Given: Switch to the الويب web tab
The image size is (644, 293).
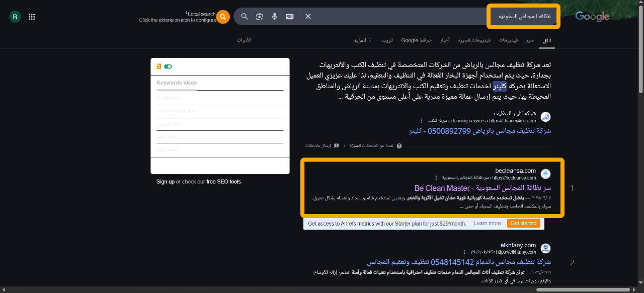Looking at the screenshot, I should [x=387, y=40].
